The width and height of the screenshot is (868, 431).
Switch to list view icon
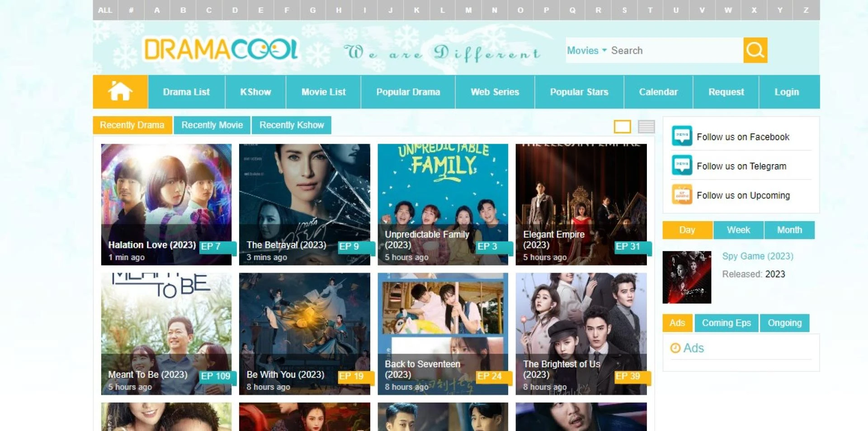(646, 127)
